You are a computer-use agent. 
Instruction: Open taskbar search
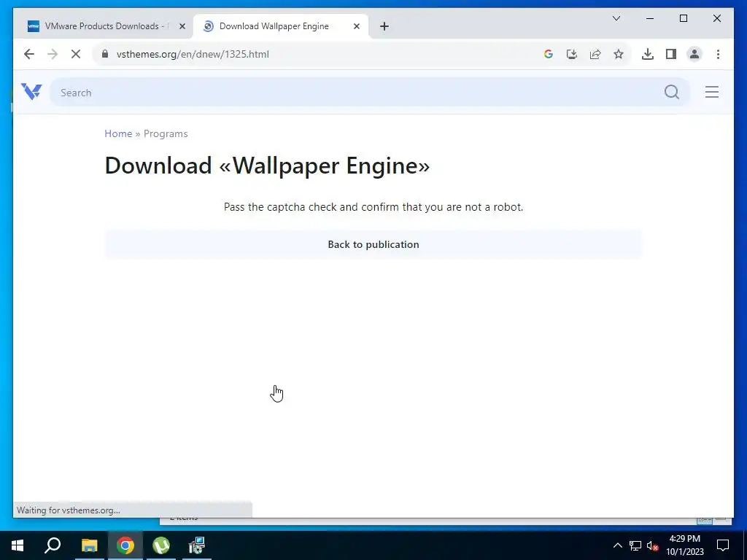53,545
